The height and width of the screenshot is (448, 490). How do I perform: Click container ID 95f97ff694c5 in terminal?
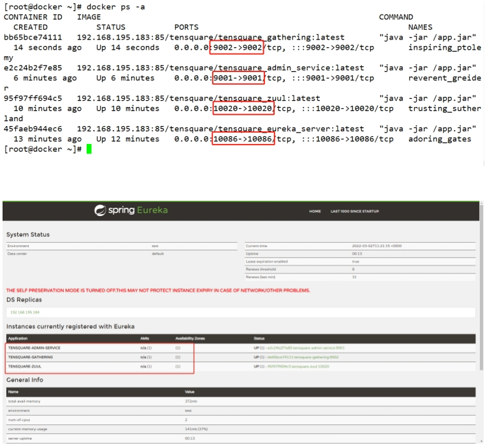(x=32, y=99)
